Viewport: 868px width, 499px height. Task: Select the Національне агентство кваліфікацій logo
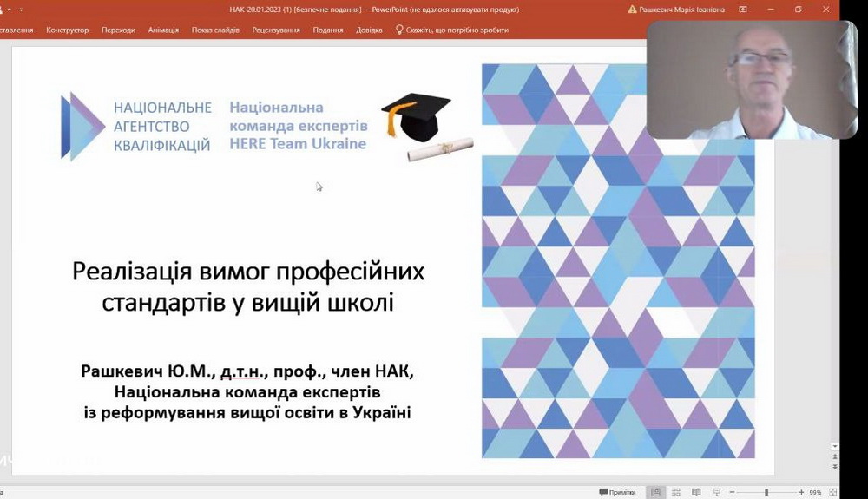pos(135,127)
